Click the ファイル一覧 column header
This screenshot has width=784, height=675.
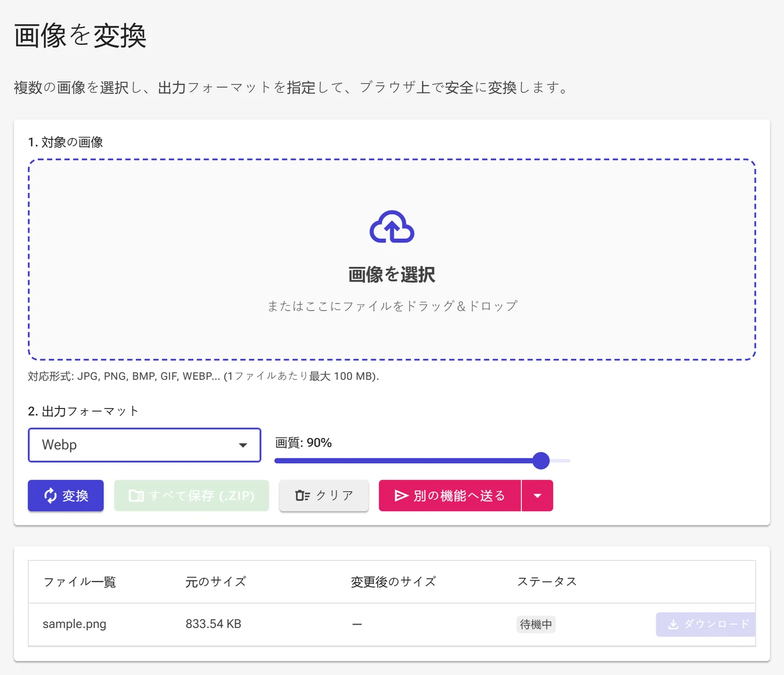click(80, 582)
